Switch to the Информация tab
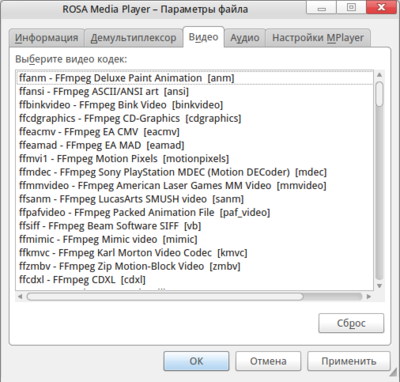The height and width of the screenshot is (382, 400). tap(47, 38)
